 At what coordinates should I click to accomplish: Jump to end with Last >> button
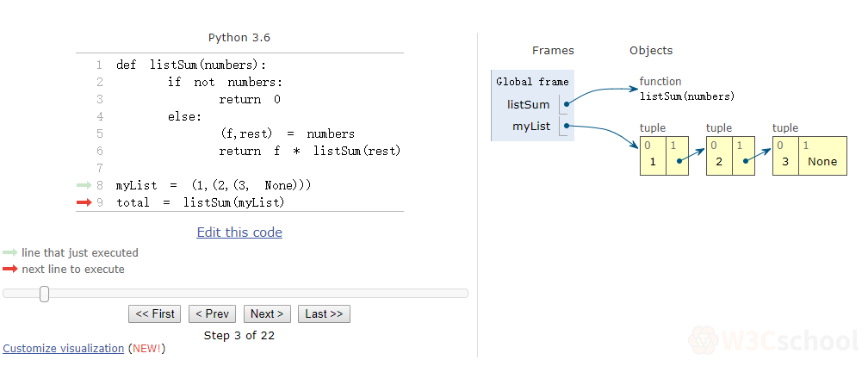324,314
